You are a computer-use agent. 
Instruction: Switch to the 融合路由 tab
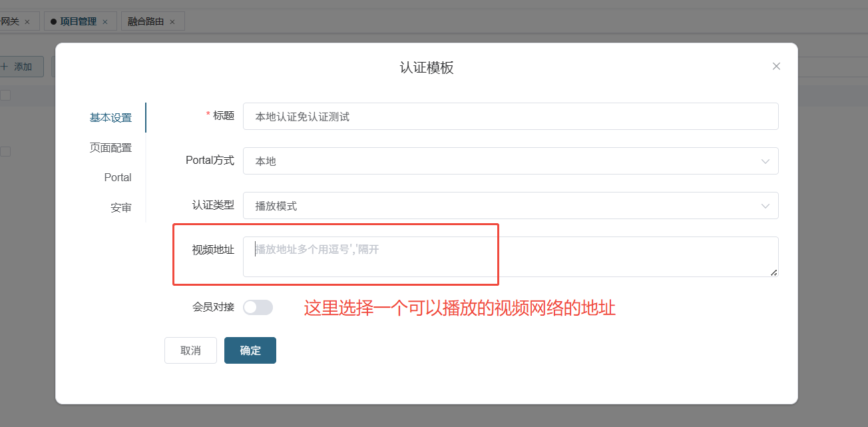click(146, 21)
